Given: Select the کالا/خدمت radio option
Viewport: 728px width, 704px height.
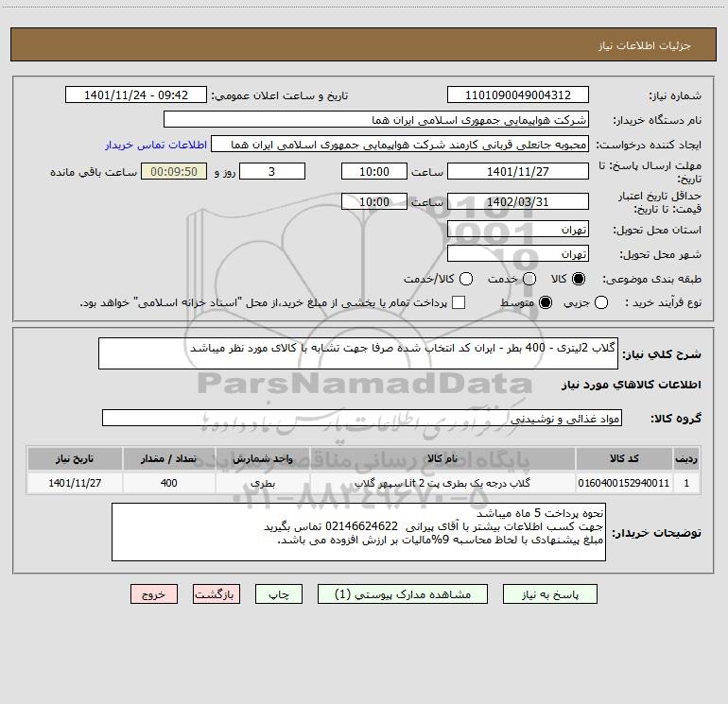Looking at the screenshot, I should click(466, 279).
